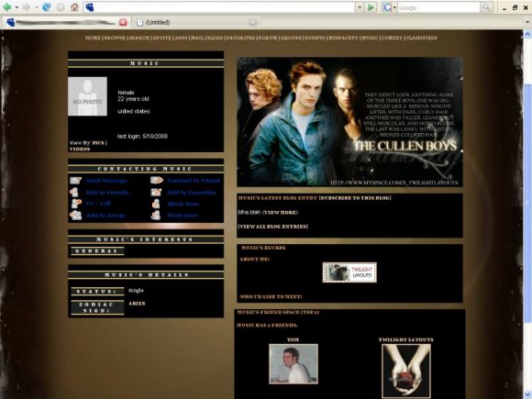532x399 pixels.
Task: Open Browse in the MySpace navigation bar
Action: (x=115, y=38)
